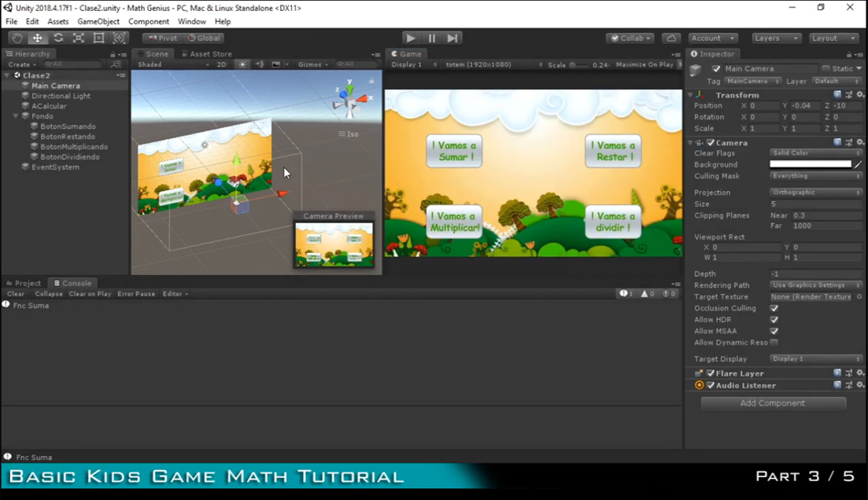Open the Clear Flags dropdown

coord(815,153)
